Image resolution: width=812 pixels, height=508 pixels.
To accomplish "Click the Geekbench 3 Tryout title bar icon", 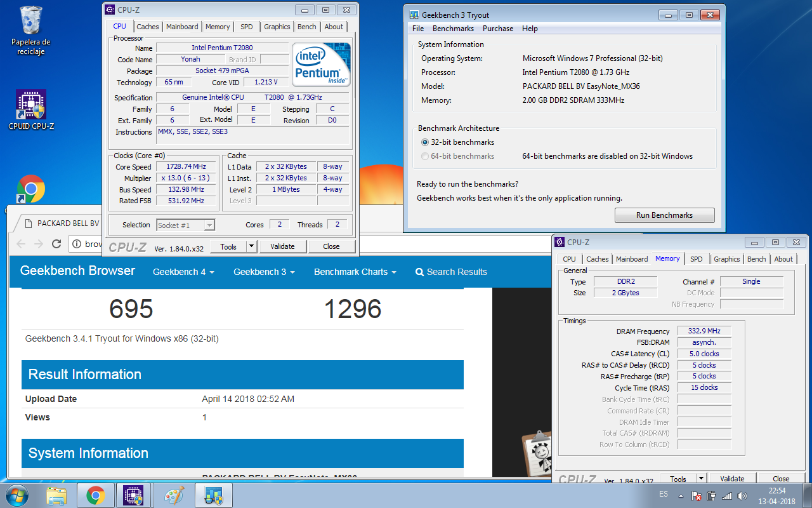I will point(414,15).
